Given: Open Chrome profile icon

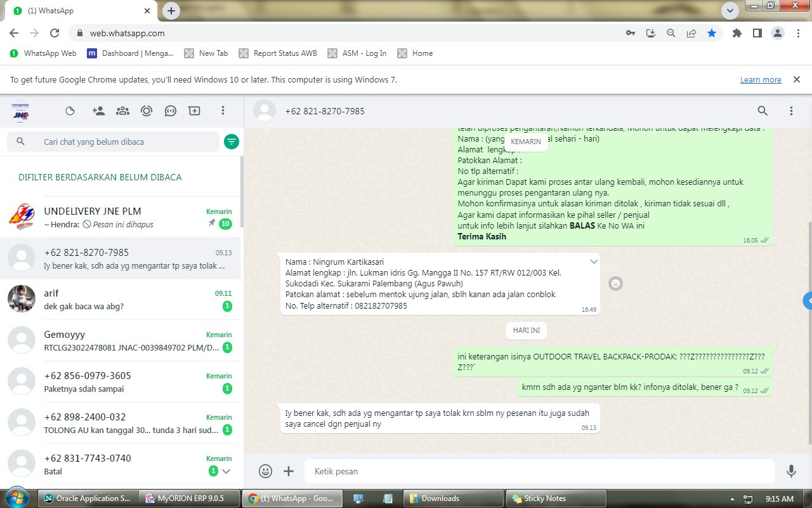Looking at the screenshot, I should [778, 33].
